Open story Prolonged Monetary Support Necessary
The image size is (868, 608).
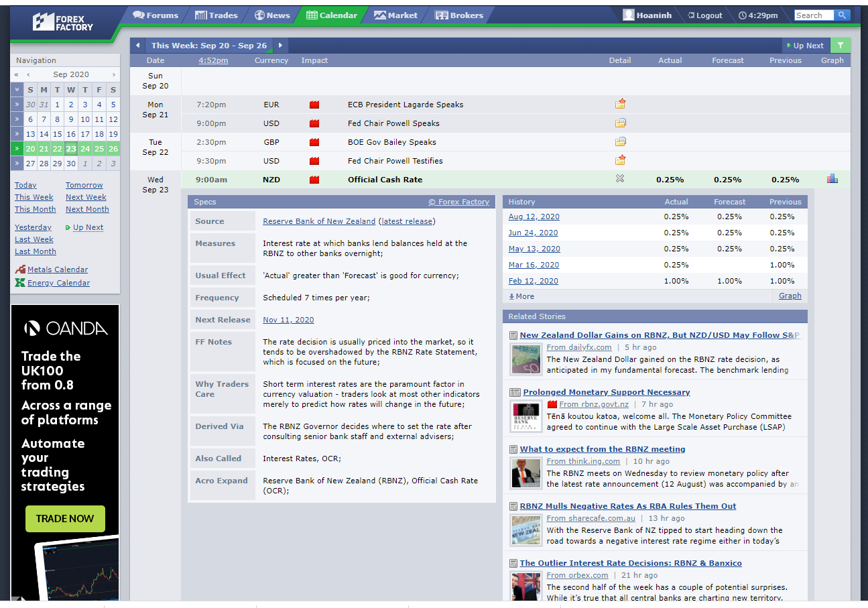coord(607,392)
